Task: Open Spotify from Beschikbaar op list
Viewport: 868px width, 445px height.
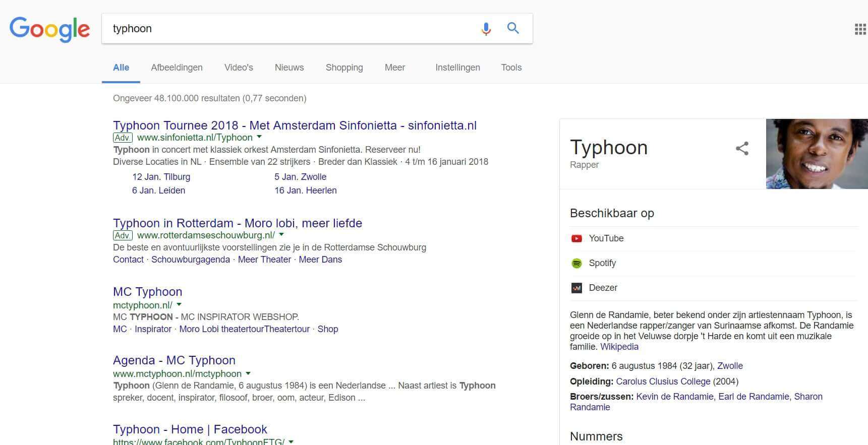Action: [x=602, y=263]
